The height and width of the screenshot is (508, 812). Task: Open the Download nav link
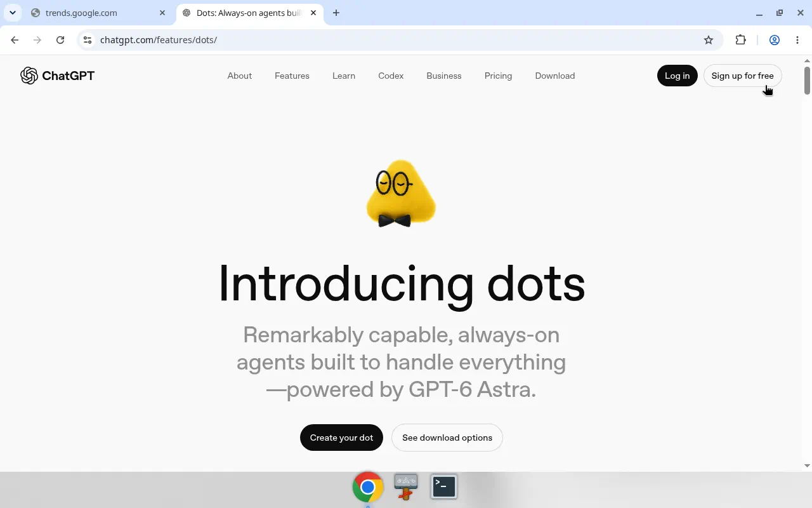tap(555, 76)
